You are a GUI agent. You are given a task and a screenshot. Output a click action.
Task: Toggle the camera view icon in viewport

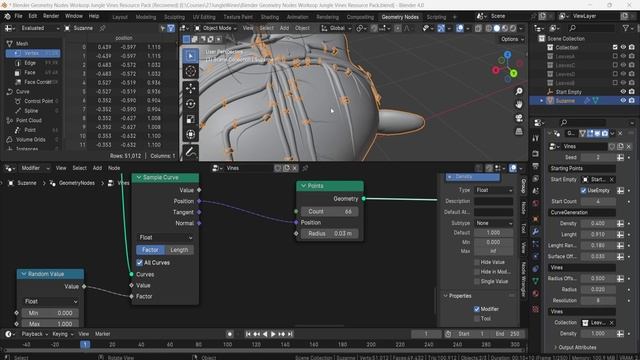(x=519, y=118)
